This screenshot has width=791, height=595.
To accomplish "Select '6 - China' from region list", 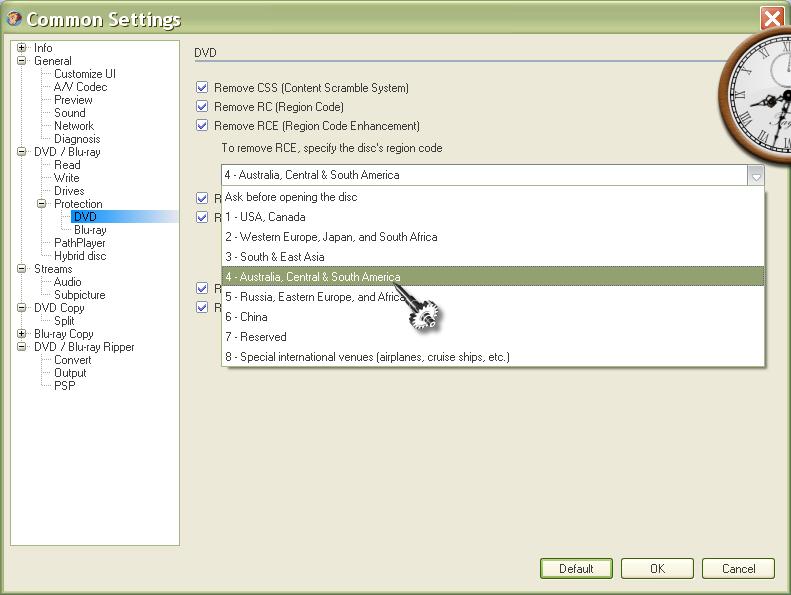I will click(246, 317).
